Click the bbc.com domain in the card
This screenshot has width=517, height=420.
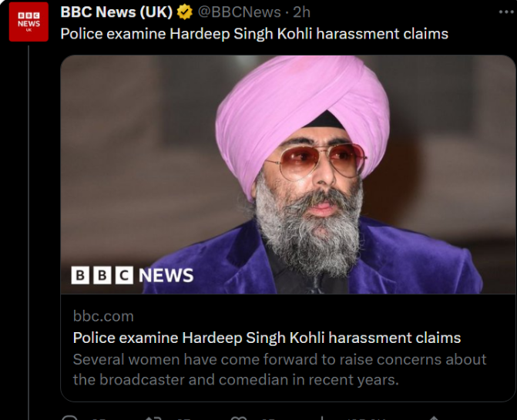coord(103,316)
